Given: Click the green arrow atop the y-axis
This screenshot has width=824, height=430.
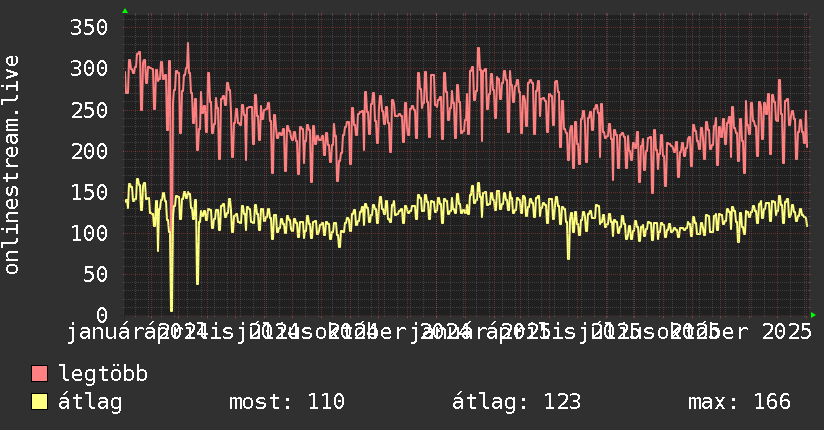Looking at the screenshot, I should 125,11.
